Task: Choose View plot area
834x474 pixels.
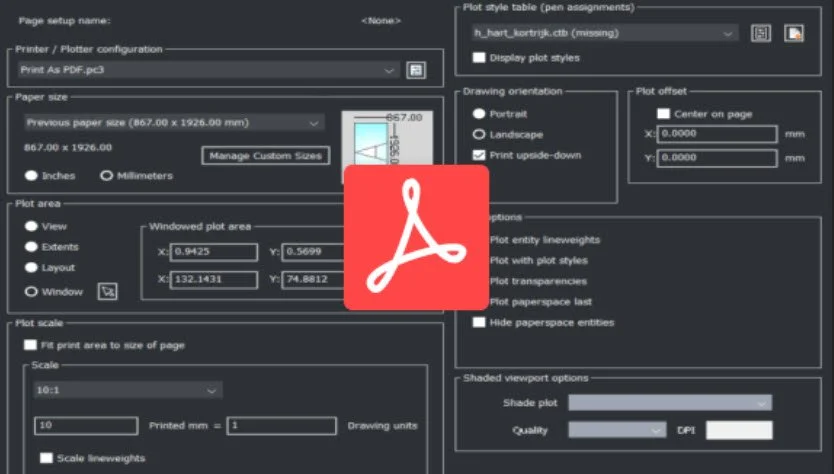Action: tap(31, 226)
